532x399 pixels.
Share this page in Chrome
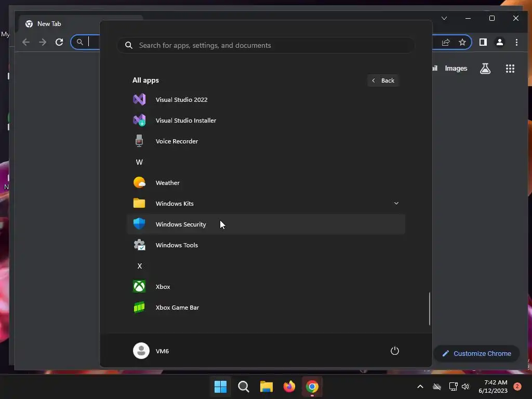445,42
